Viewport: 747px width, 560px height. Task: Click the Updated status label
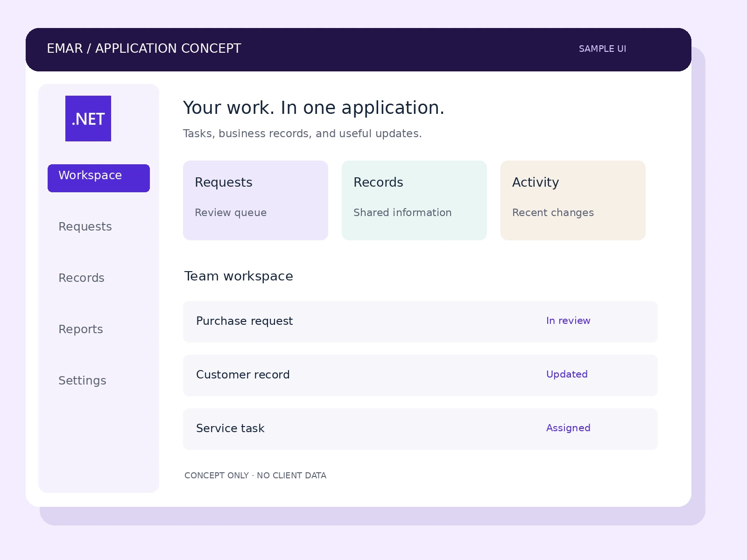567,374
